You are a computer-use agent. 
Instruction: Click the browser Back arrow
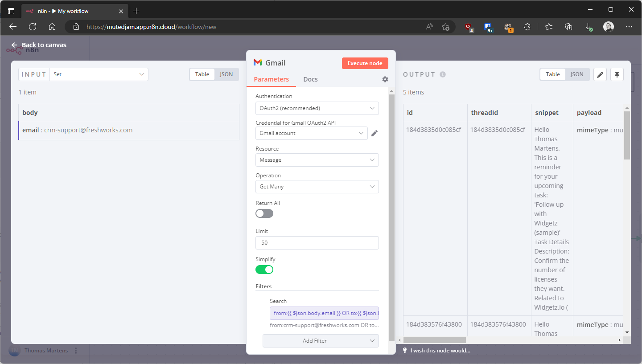12,27
